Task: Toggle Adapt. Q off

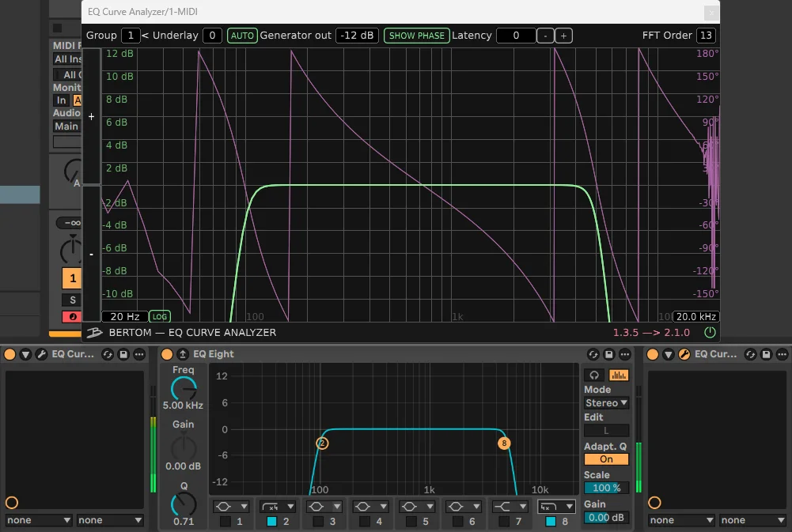Action: click(x=606, y=458)
